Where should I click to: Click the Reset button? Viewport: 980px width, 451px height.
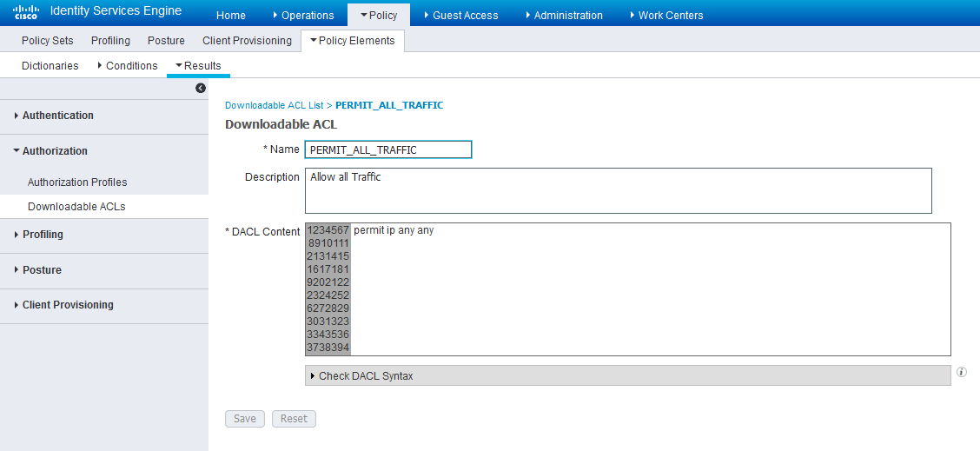tap(294, 419)
